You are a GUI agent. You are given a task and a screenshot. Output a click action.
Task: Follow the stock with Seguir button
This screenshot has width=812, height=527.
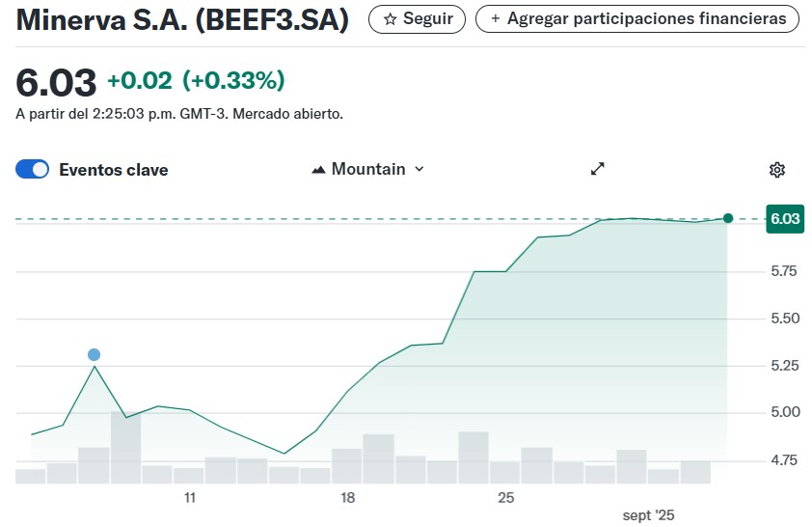(417, 19)
